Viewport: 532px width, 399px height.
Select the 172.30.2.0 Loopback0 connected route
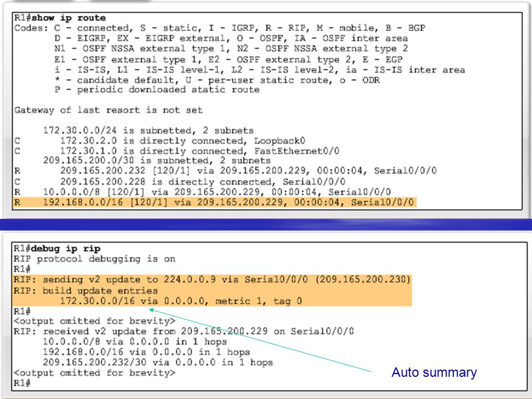click(160, 141)
